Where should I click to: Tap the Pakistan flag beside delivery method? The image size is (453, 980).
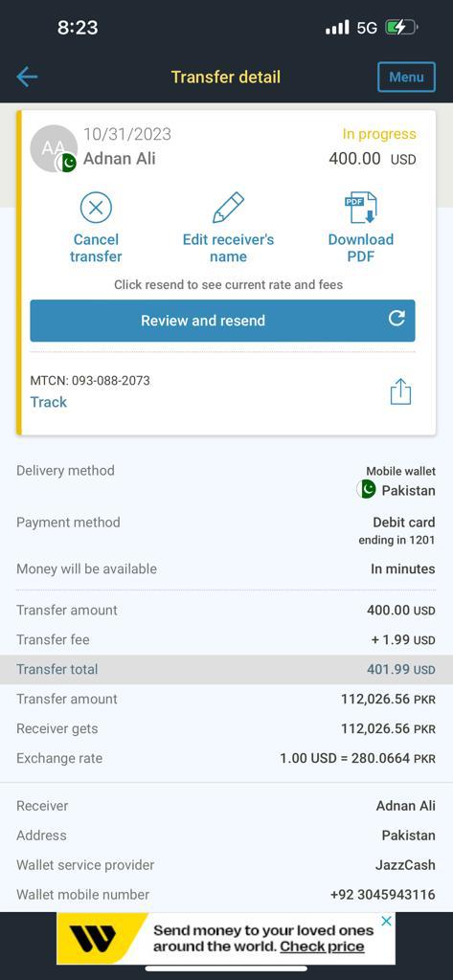[x=367, y=489]
